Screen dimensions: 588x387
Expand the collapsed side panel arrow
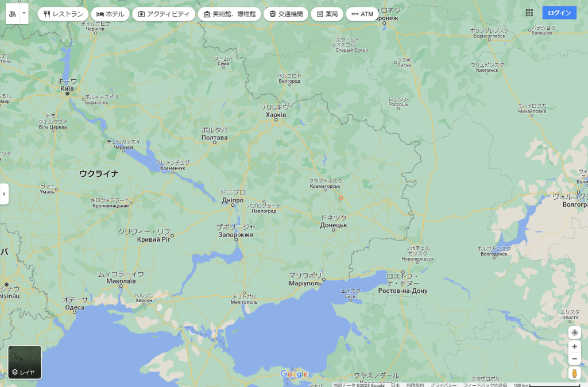pyautogui.click(x=4, y=194)
